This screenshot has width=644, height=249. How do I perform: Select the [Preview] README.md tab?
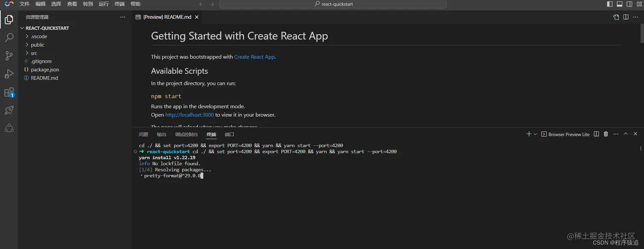click(x=167, y=17)
